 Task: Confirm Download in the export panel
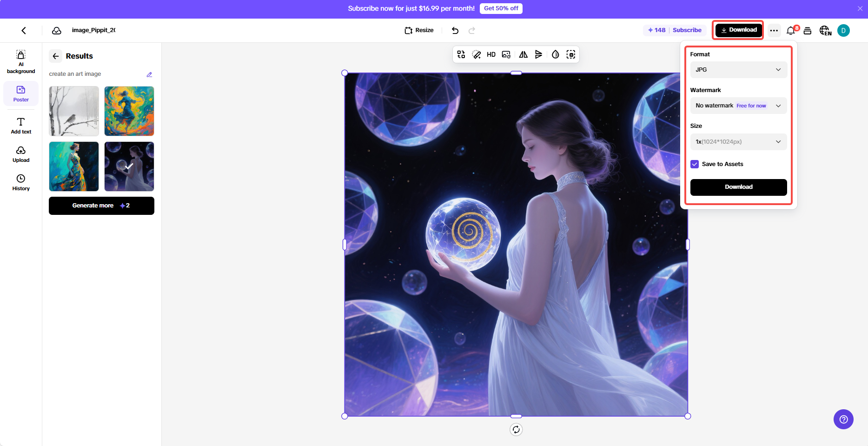738,187
